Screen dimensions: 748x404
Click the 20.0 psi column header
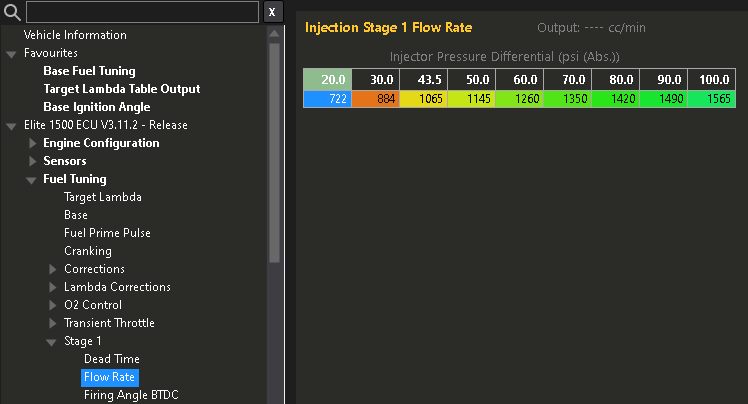[x=327, y=80]
